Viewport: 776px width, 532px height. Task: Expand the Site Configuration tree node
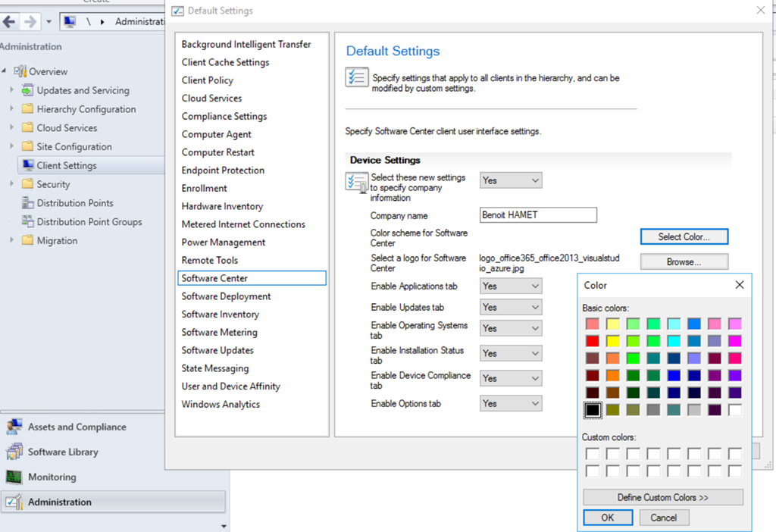(x=11, y=146)
